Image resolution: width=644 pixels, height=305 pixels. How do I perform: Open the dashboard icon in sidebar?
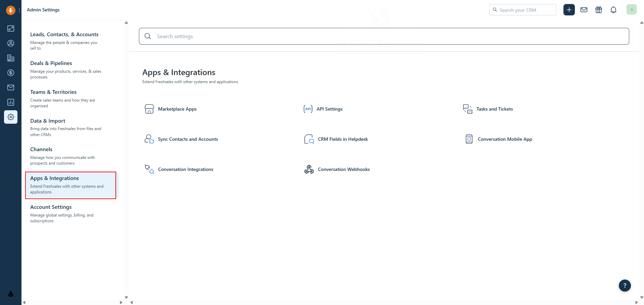click(x=11, y=28)
